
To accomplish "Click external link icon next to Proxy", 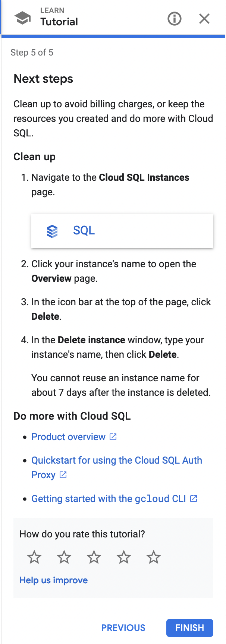I will [63, 475].
